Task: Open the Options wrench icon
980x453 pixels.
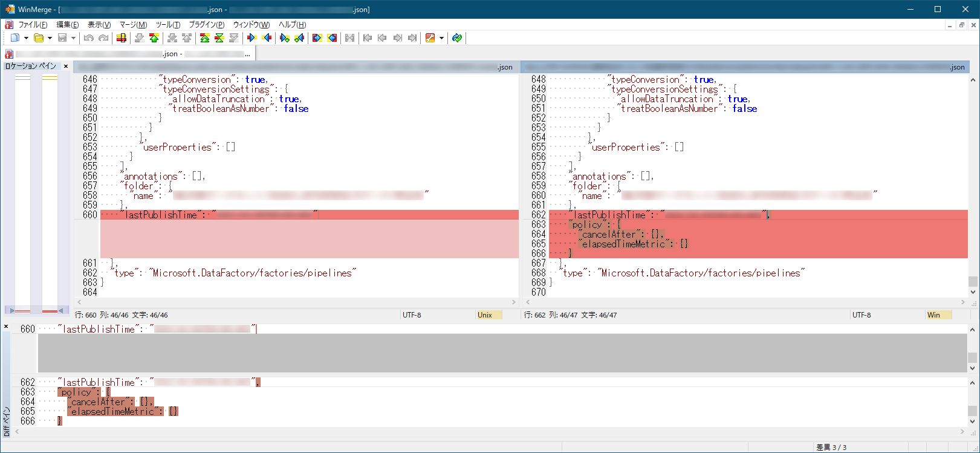Action: tap(430, 38)
